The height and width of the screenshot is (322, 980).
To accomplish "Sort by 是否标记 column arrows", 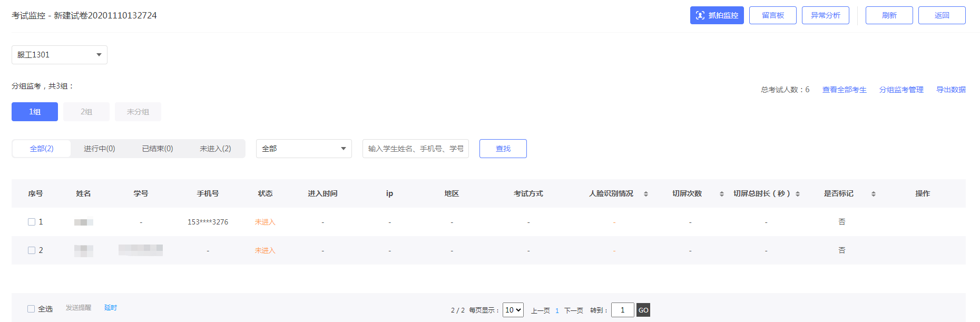I will 873,194.
